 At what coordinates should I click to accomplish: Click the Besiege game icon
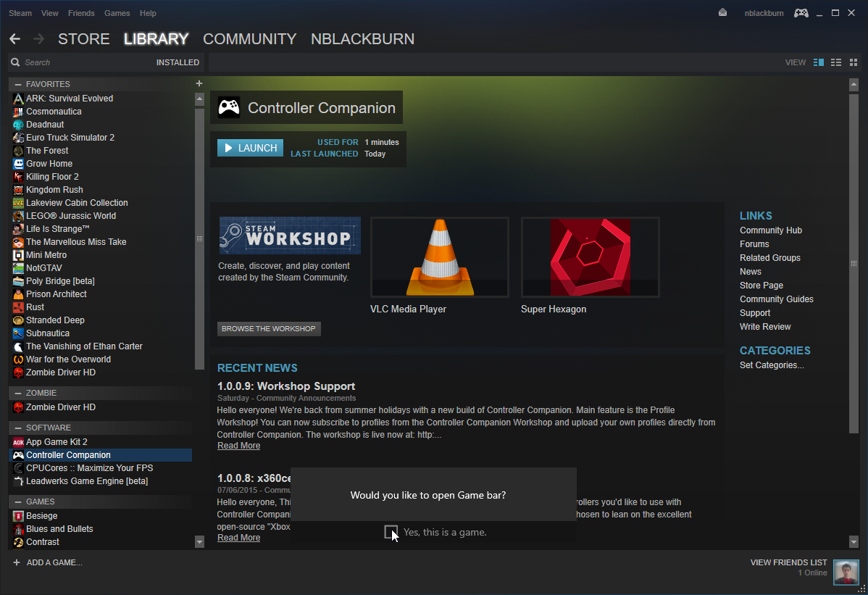(18, 516)
